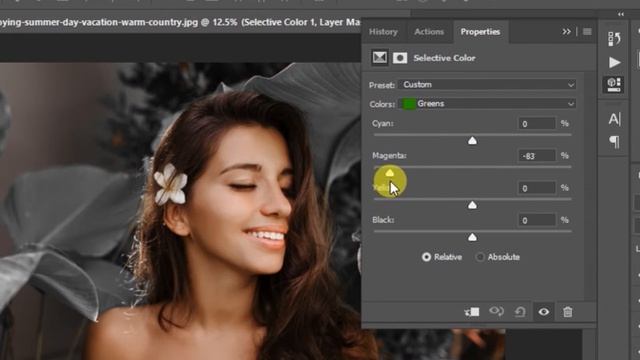The width and height of the screenshot is (640, 360).
Task: Switch to the History tab
Action: coord(383,32)
